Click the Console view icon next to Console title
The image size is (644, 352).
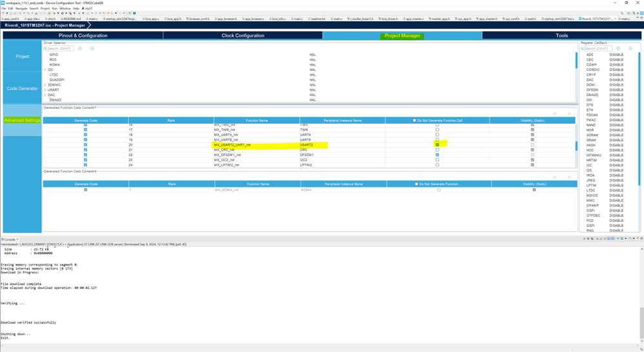(x=3, y=239)
